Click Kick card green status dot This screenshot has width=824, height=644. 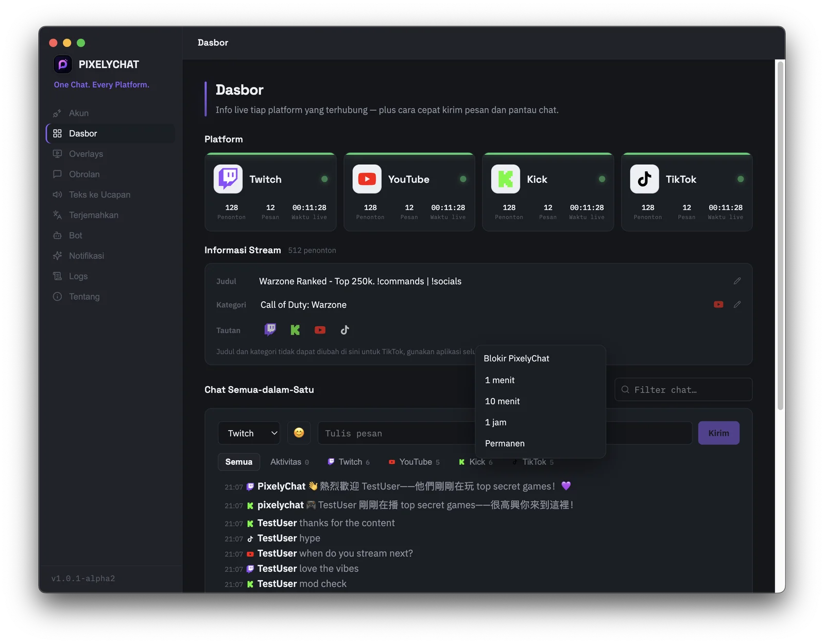click(602, 179)
